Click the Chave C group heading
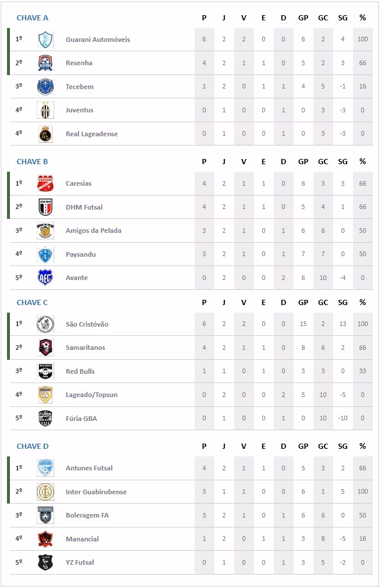Screen dimensions: 381x588 (33, 303)
